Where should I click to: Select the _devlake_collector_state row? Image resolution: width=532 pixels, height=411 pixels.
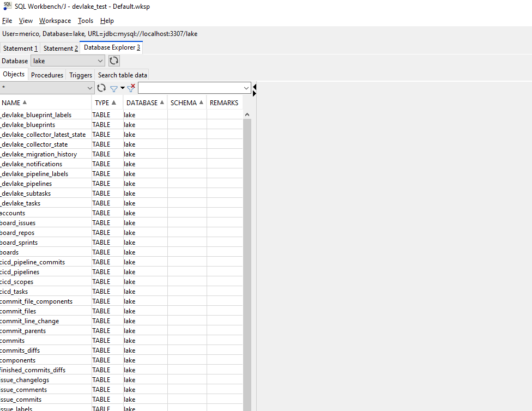click(121, 144)
